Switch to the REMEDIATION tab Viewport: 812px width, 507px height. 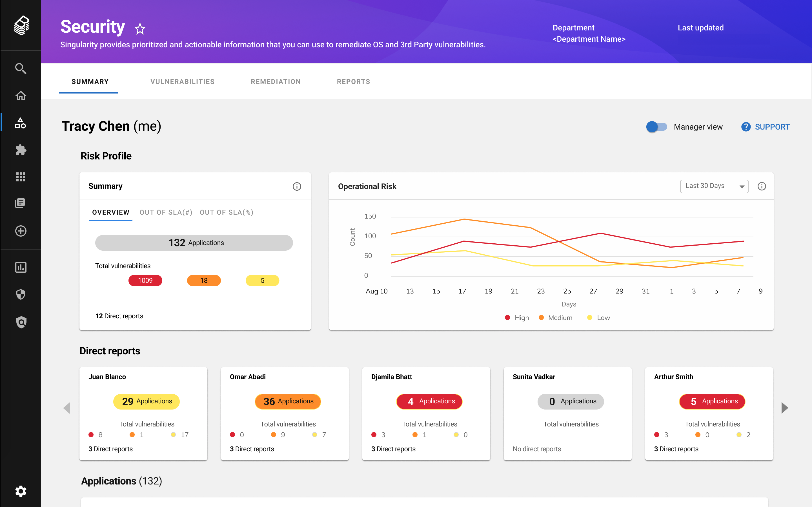(276, 81)
